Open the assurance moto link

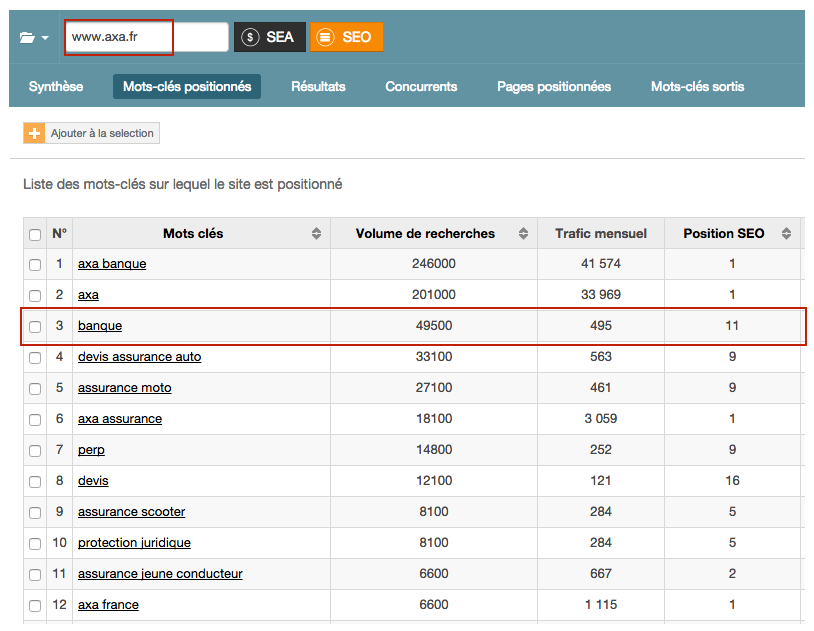(125, 388)
